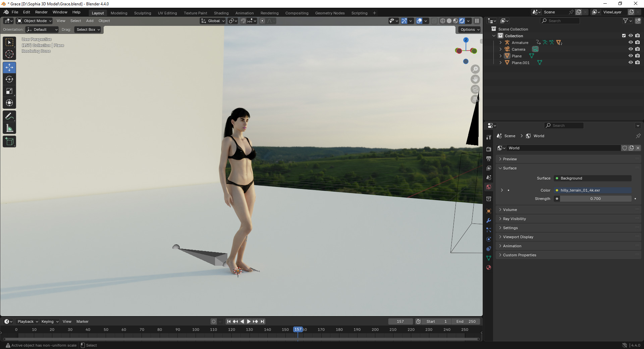Select the Annotate pencil tool

[x=9, y=116]
